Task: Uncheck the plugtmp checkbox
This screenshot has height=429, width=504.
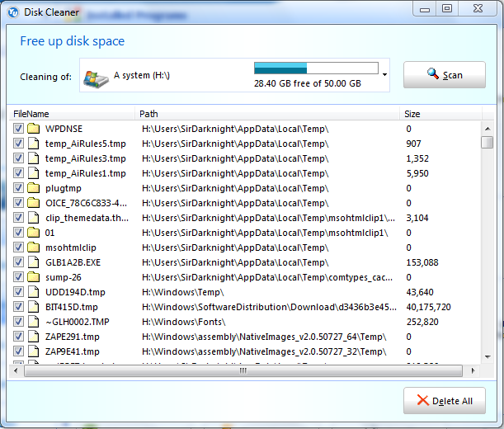Action: (x=18, y=188)
